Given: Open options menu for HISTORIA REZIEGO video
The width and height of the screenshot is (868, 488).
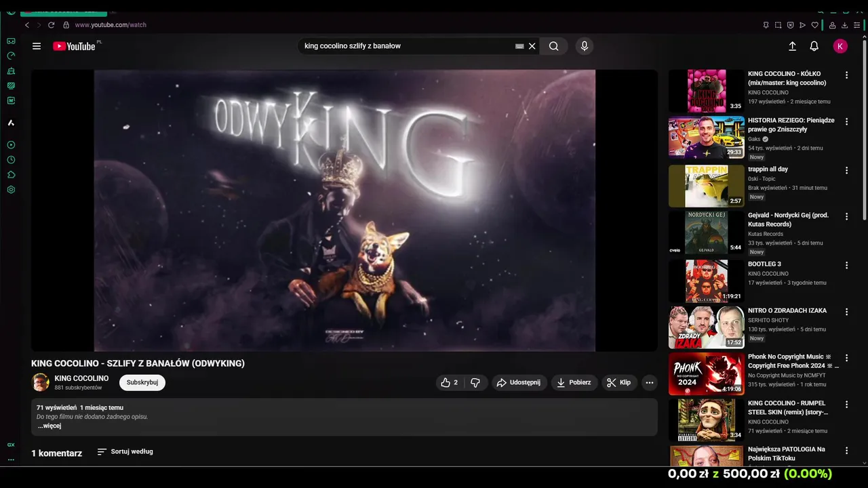Looking at the screenshot, I should point(846,121).
